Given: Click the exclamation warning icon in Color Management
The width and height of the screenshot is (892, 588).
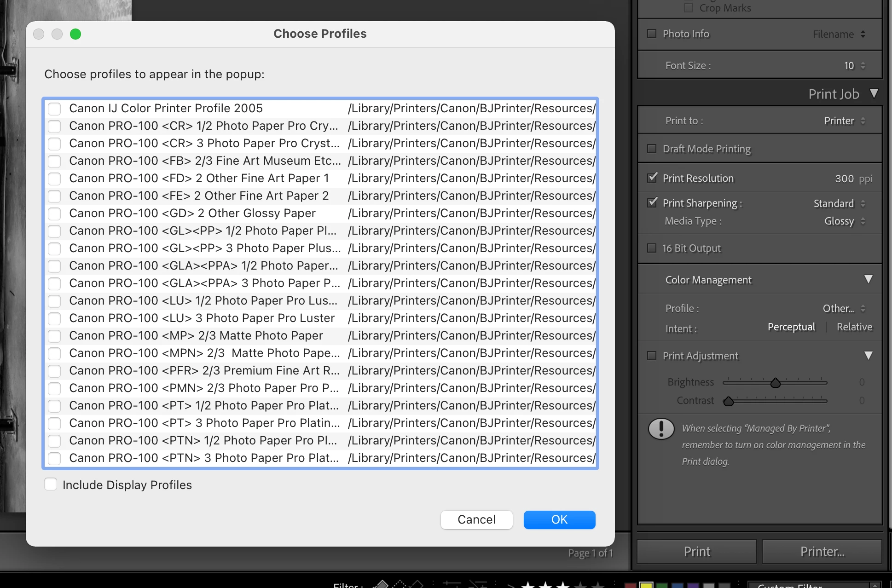Looking at the screenshot, I should point(661,429).
